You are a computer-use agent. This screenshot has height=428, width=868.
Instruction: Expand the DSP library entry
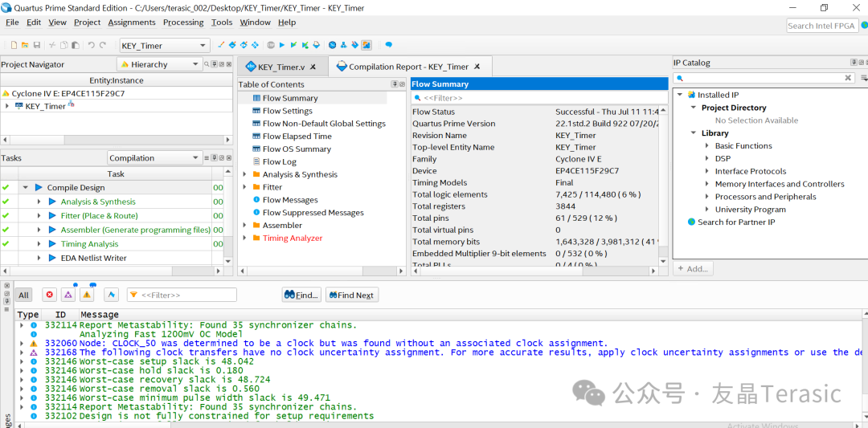pos(707,159)
